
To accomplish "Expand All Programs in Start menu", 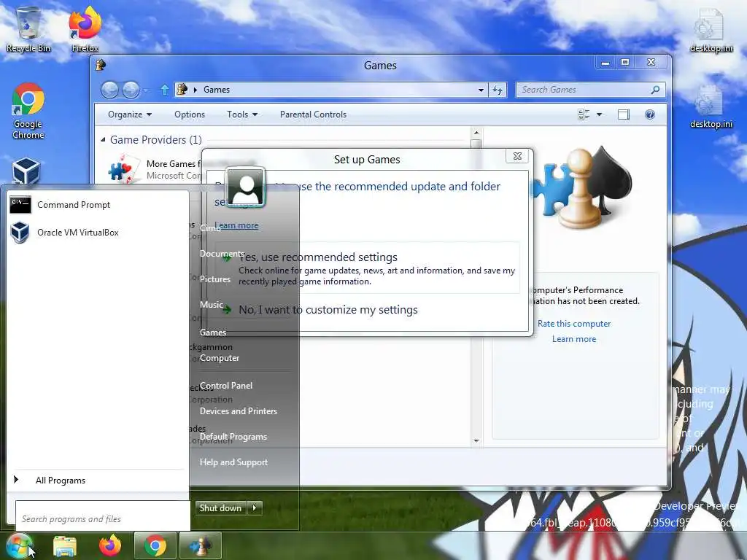I will pos(60,480).
